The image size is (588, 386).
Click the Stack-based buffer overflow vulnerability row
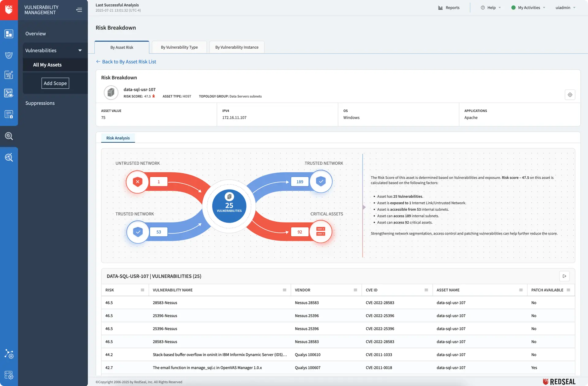338,355
